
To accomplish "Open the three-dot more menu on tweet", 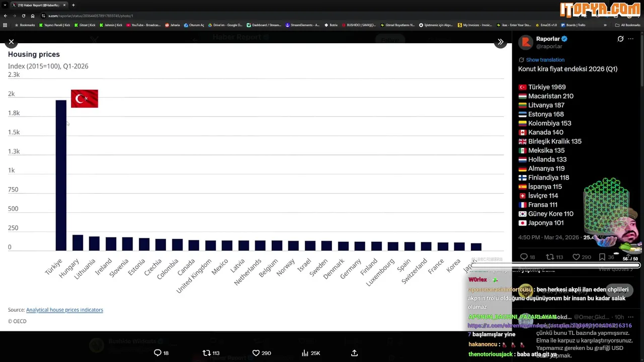I will click(x=631, y=39).
